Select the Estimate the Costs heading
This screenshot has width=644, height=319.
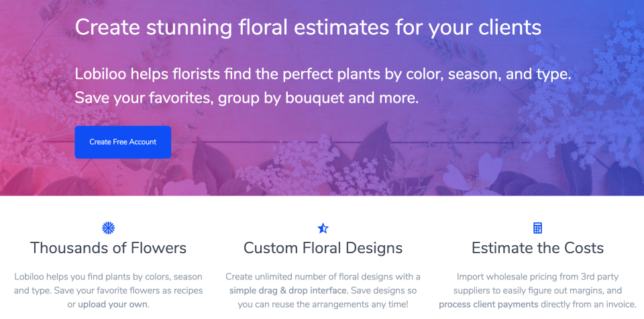click(537, 248)
